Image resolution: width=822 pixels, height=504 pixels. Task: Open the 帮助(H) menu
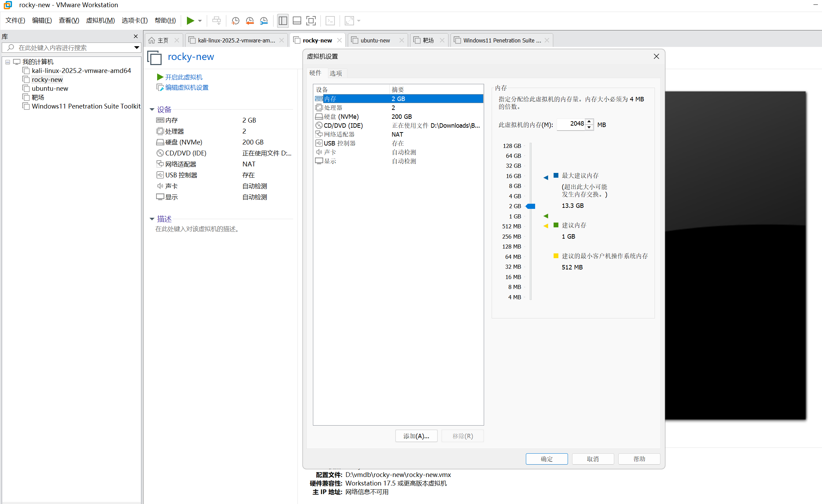point(165,21)
